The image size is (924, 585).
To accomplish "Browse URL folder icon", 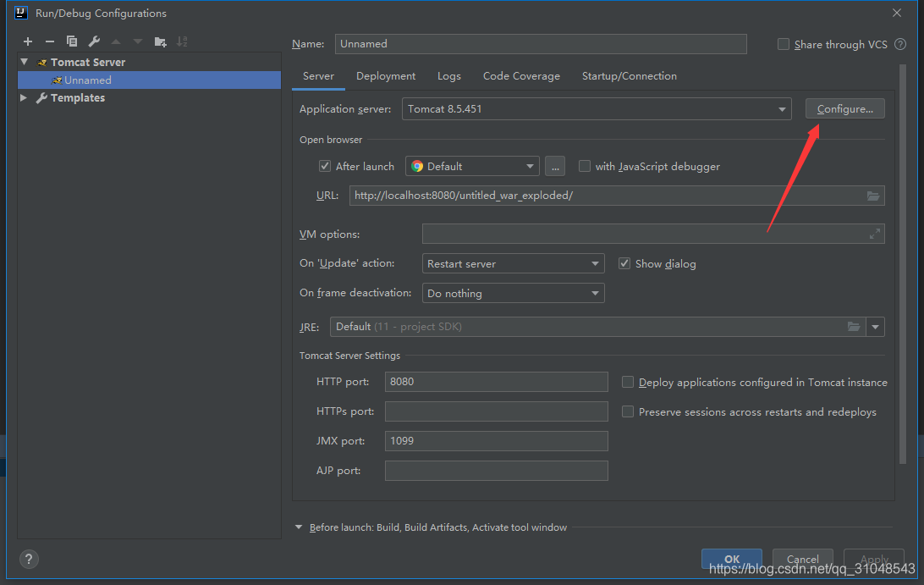I will (x=873, y=196).
